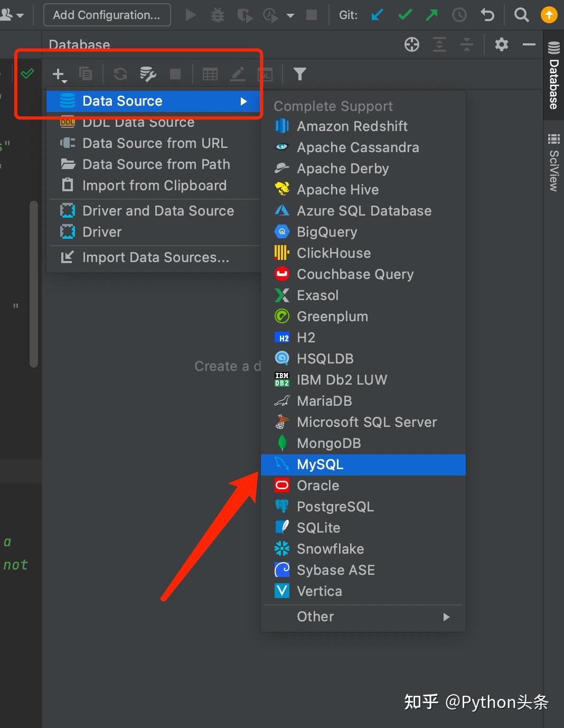Image resolution: width=564 pixels, height=728 pixels.
Task: Select SQLite data source
Action: coord(363,528)
